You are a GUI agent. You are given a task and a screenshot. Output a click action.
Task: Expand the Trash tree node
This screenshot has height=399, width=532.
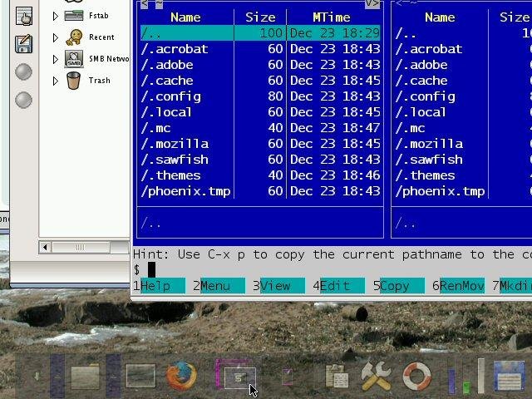pyautogui.click(x=56, y=81)
